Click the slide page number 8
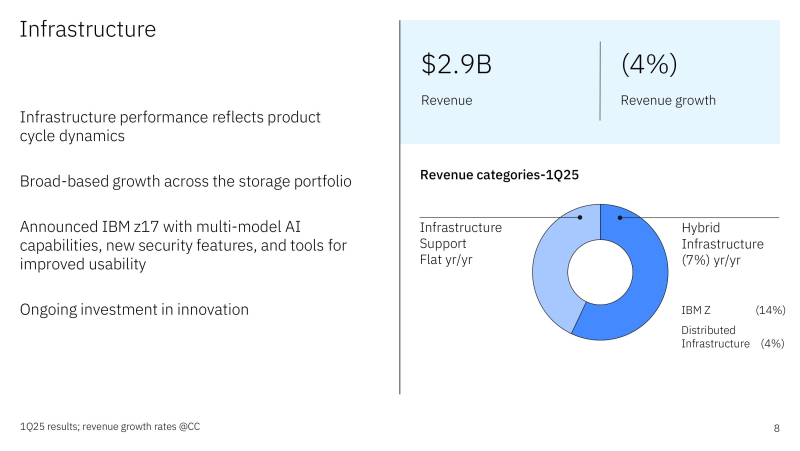800x451 pixels. coord(776,428)
